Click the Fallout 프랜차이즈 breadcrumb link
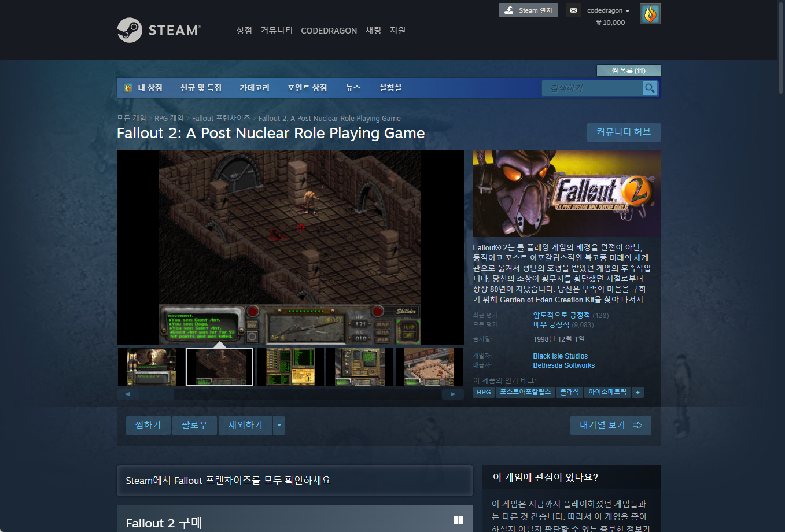 [221, 118]
